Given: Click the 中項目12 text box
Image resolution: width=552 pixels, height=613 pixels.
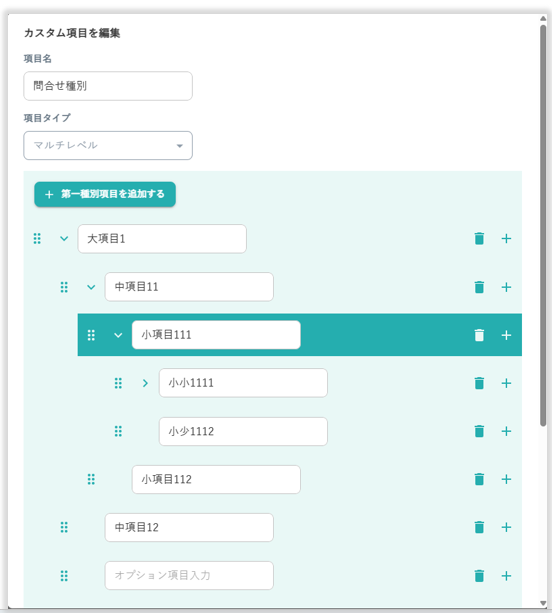Looking at the screenshot, I should (189, 527).
